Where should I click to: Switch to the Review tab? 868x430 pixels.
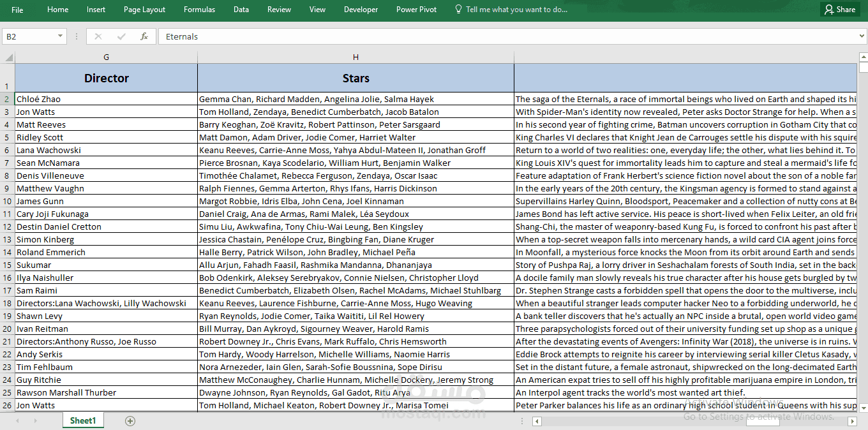coord(279,10)
